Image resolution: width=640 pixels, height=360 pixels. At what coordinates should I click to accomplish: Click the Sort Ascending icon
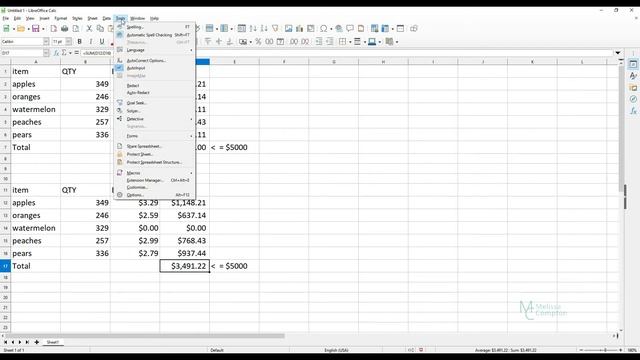coord(253,29)
